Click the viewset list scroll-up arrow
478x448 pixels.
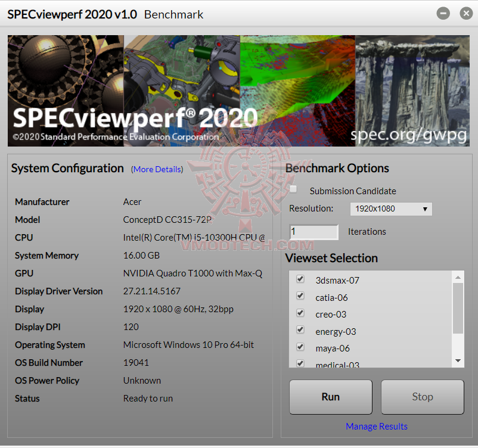(x=458, y=276)
